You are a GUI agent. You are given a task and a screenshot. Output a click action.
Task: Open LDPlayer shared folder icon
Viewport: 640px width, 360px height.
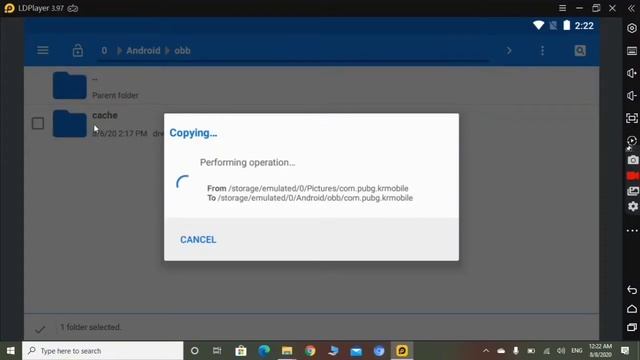[x=633, y=191]
